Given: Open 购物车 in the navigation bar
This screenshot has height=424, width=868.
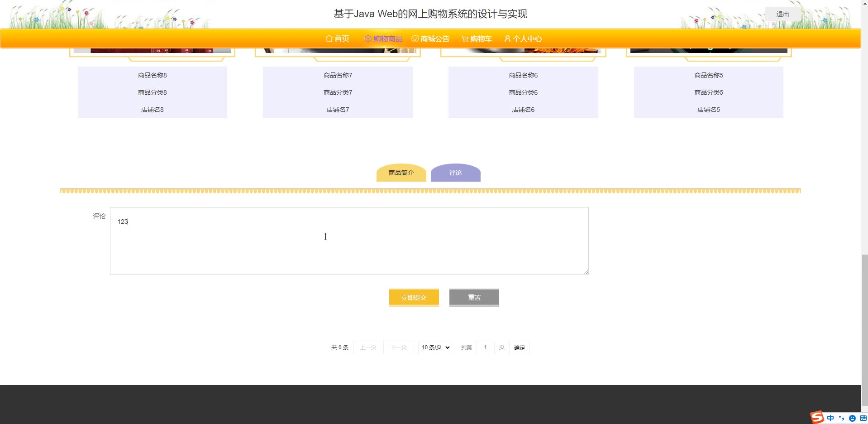Looking at the screenshot, I should pyautogui.click(x=481, y=39).
